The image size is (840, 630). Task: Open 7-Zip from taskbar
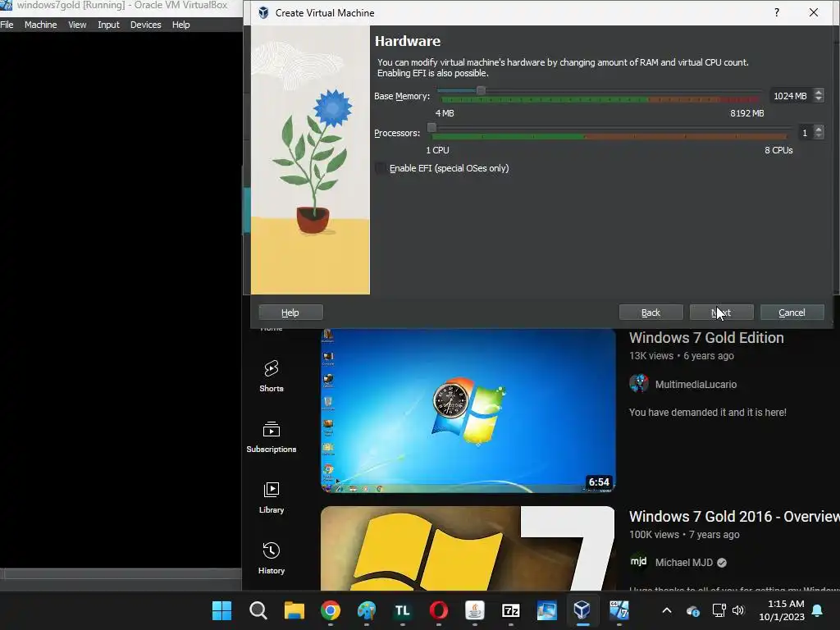tap(511, 610)
